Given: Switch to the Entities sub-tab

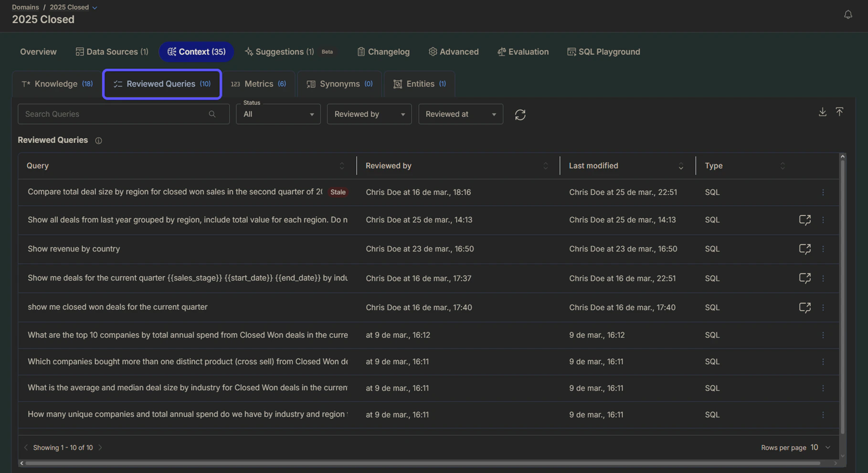Looking at the screenshot, I should 420,84.
